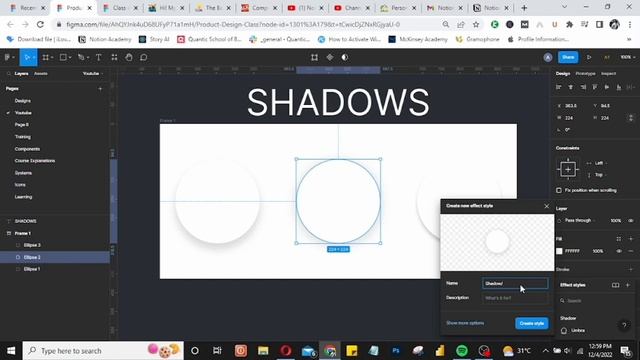Open the Figma main menu icon

[x=7, y=58]
